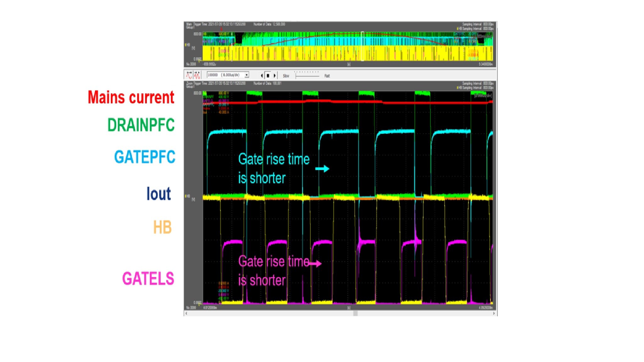Adjust the playback speed slider between Slow and Fast

point(307,76)
